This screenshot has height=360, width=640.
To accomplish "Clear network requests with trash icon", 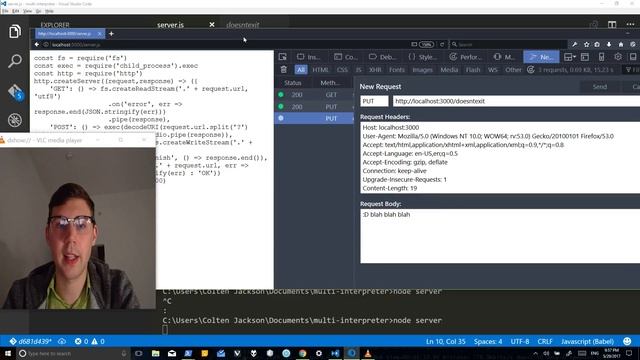I will (x=284, y=70).
